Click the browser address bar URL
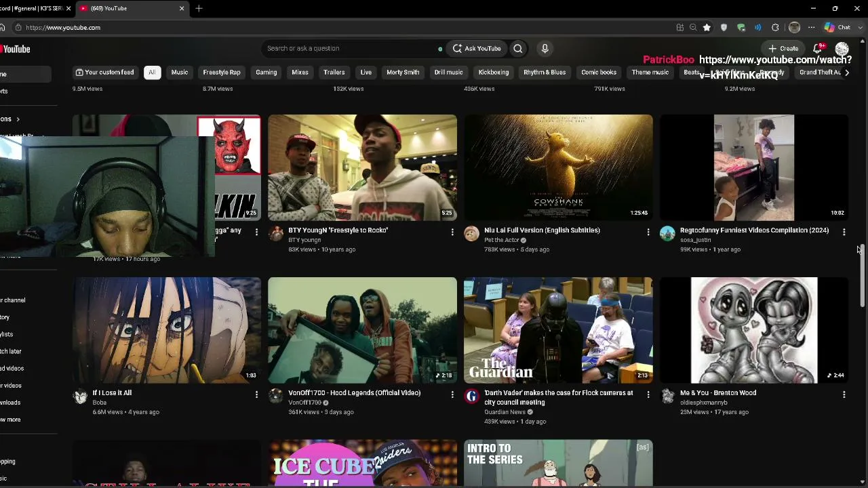 click(x=63, y=27)
